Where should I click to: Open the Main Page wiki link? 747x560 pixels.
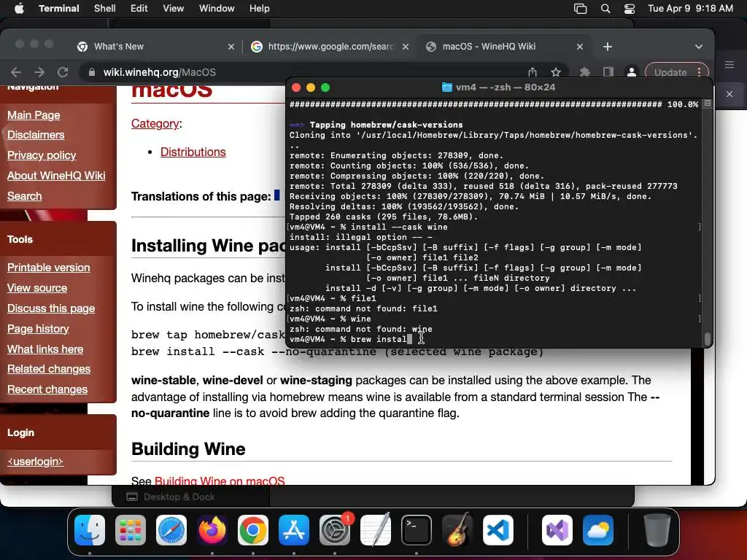(34, 115)
